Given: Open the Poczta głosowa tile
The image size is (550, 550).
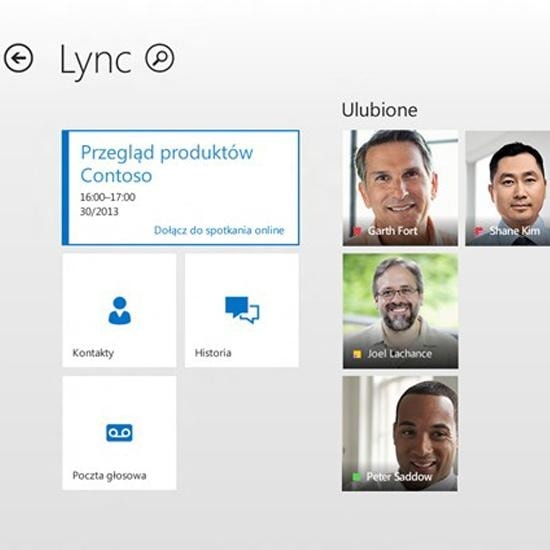Looking at the screenshot, I should [x=120, y=433].
